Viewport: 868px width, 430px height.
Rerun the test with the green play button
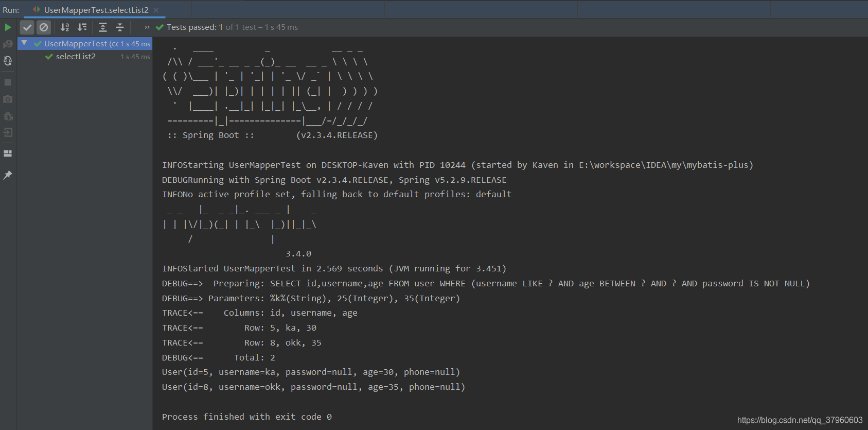pyautogui.click(x=8, y=27)
